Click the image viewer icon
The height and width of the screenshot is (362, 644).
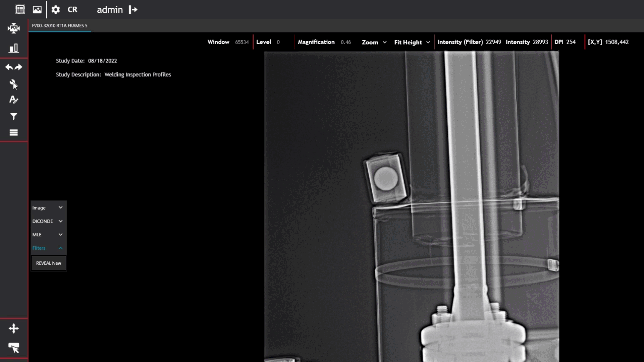pos(37,9)
